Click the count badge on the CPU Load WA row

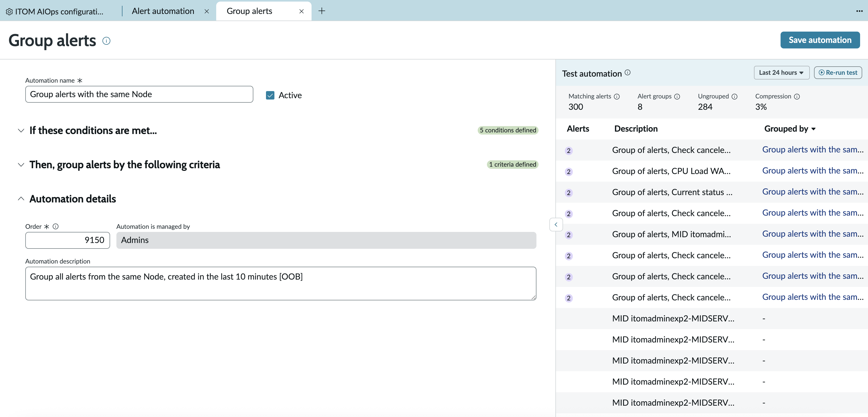(x=569, y=172)
